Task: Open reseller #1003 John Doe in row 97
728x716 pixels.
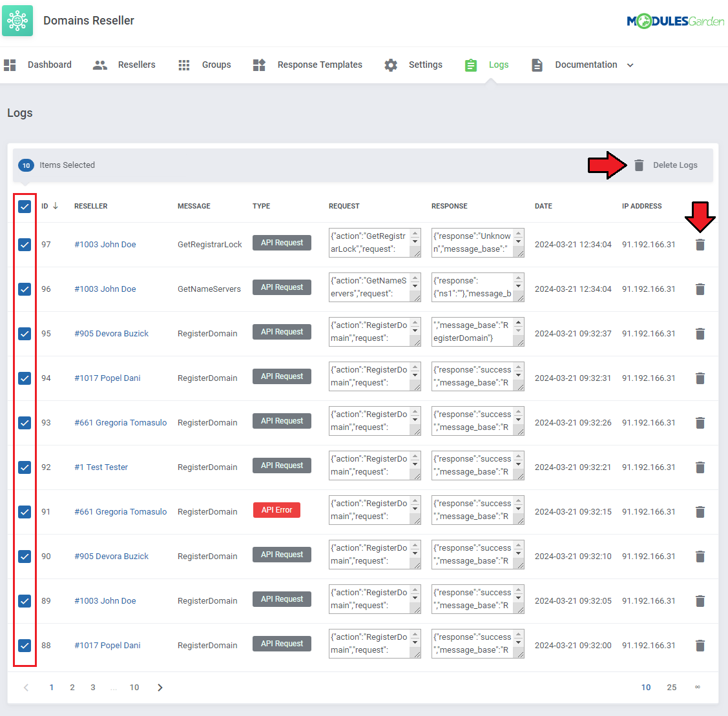Action: click(105, 245)
